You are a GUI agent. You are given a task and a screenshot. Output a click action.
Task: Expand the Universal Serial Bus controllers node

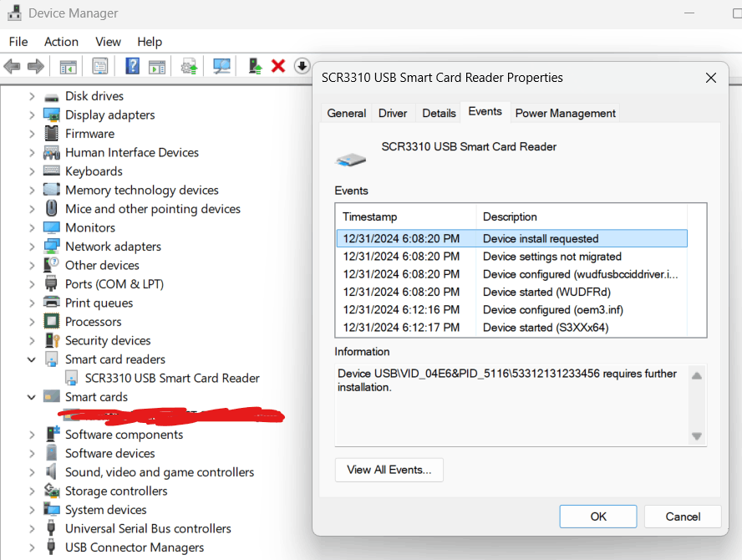pos(32,529)
